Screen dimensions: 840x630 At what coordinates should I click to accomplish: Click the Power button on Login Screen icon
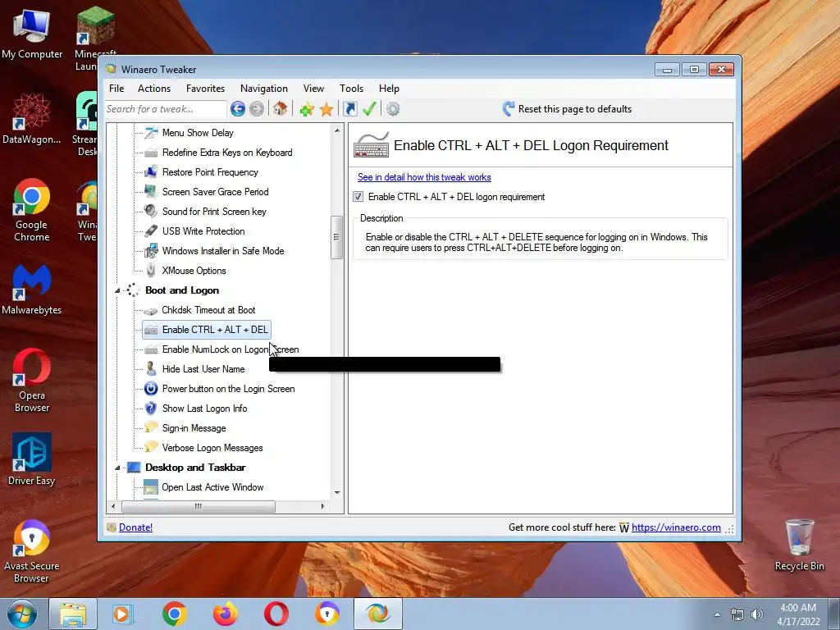click(x=151, y=388)
